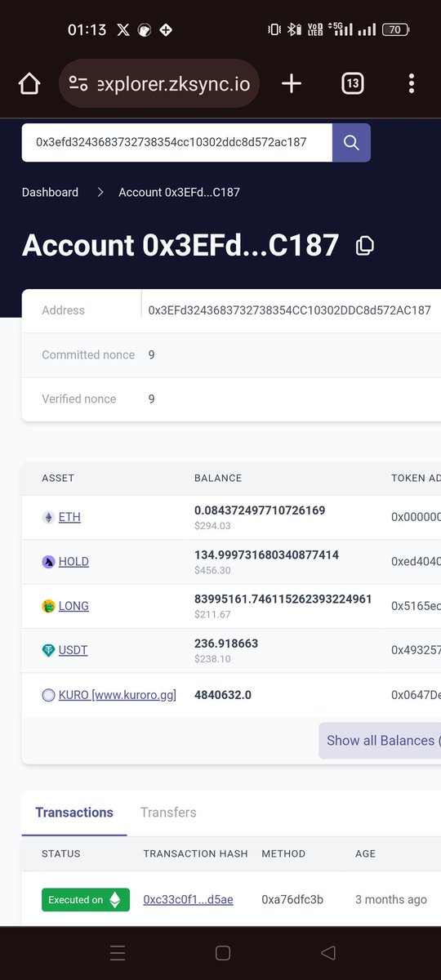Click the USDT balance 236.918663
This screenshot has height=980, width=441.
(226, 644)
